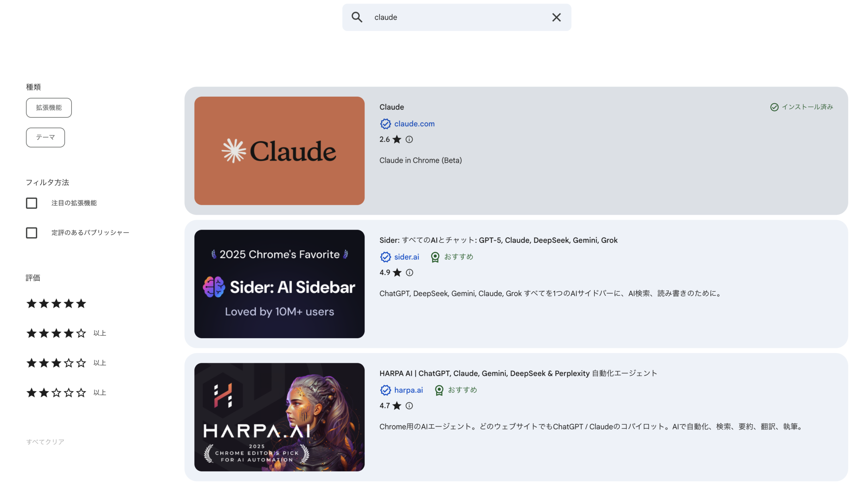This screenshot has height=485, width=868.
Task: Click the インストール済み checkmark icon
Action: pyautogui.click(x=774, y=107)
